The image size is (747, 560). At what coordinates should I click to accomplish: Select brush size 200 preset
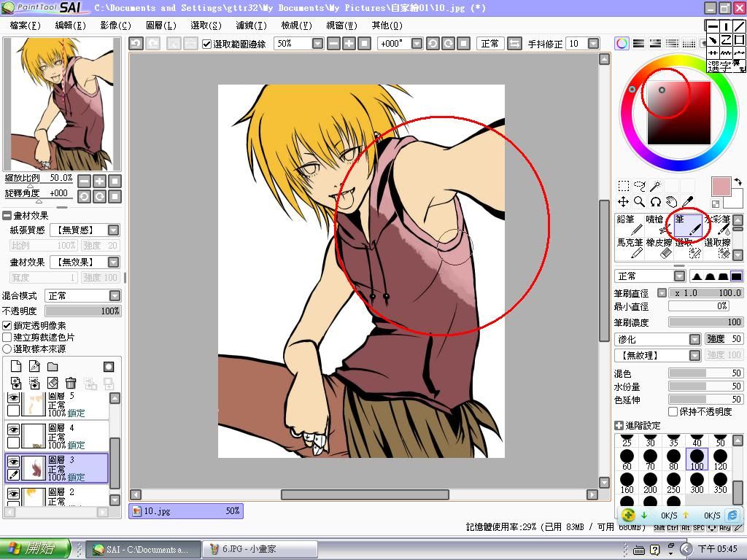650,483
